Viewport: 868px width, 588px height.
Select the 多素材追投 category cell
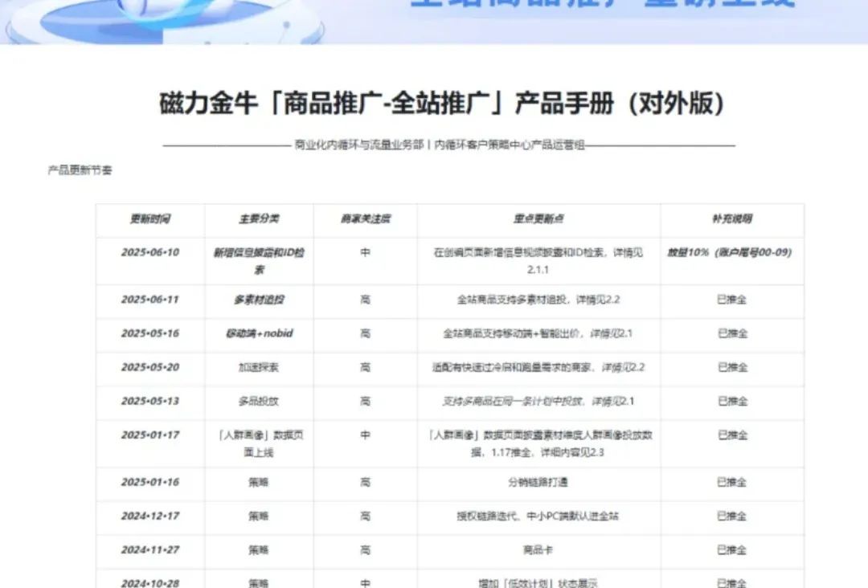259,300
